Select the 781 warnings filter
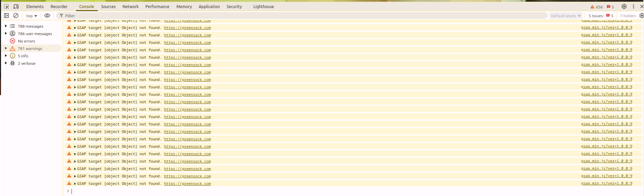This screenshot has width=644, height=196. point(30,49)
